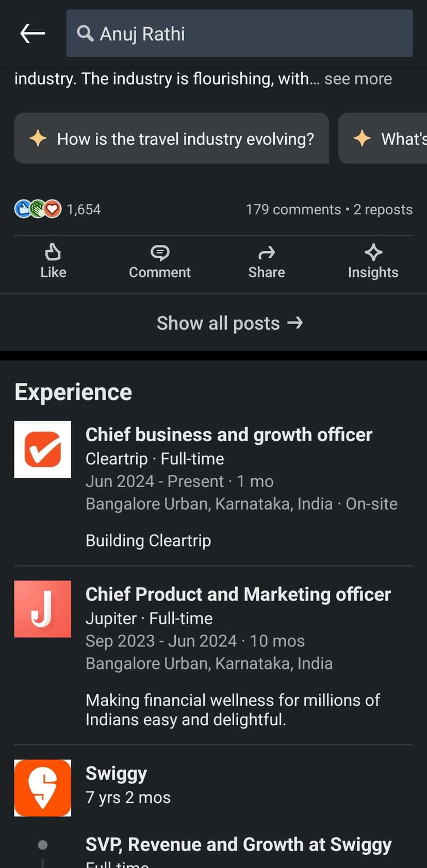Tap the search magnifier icon
Viewport: 427px width, 868px height.
click(x=85, y=34)
